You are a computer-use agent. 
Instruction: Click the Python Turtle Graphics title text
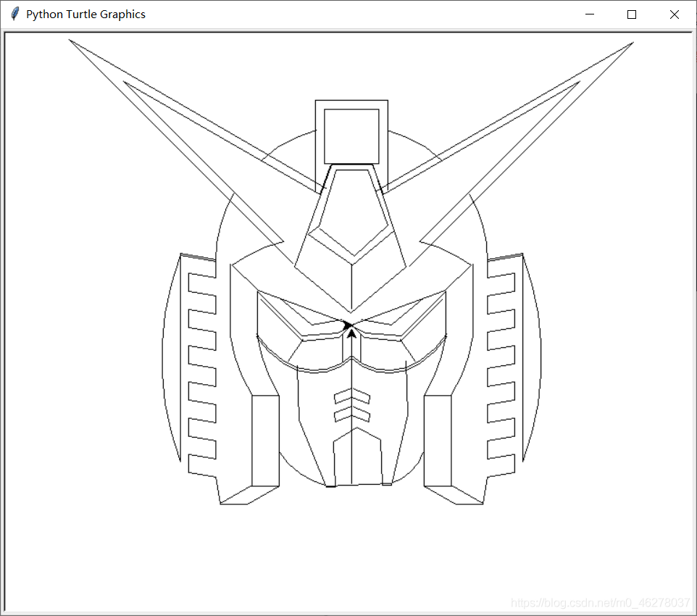(85, 14)
